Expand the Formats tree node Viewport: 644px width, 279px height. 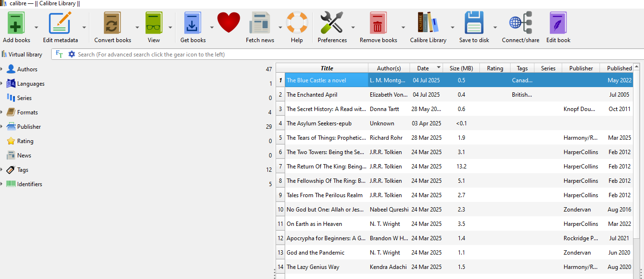[x=2, y=112]
